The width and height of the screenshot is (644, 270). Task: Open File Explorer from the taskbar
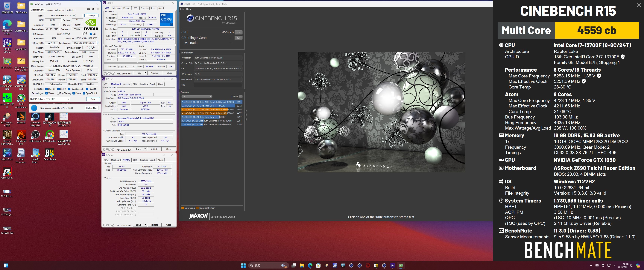click(x=302, y=265)
